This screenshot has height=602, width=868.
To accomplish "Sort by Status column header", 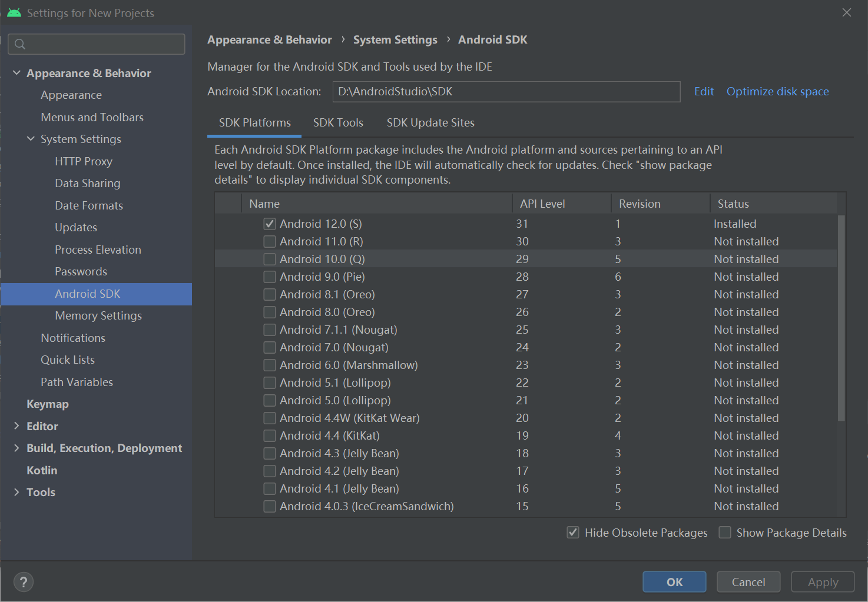I will [x=773, y=204].
